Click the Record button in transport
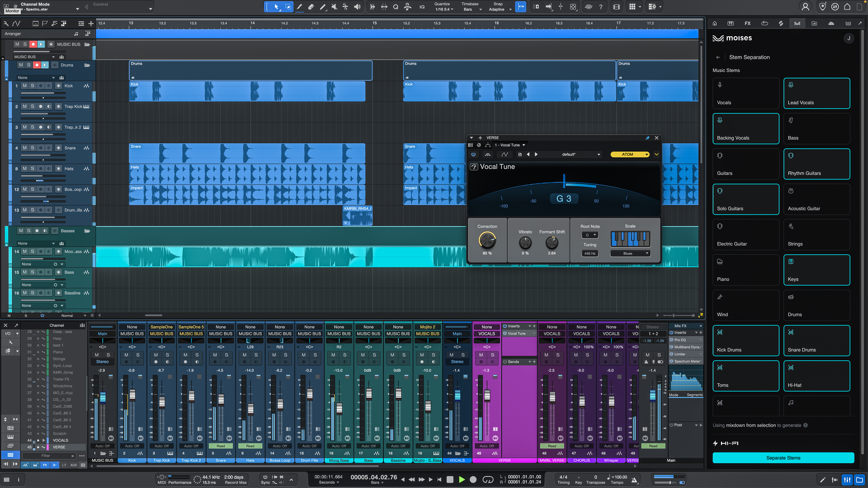This screenshot has height=488, width=868. pos(473,479)
